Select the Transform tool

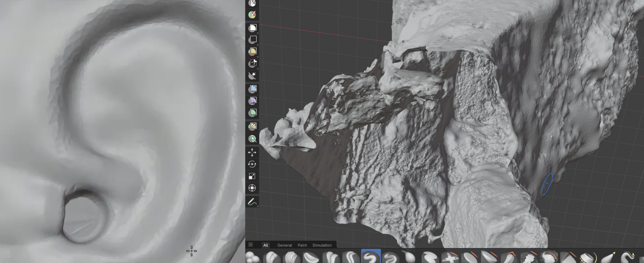point(252,188)
